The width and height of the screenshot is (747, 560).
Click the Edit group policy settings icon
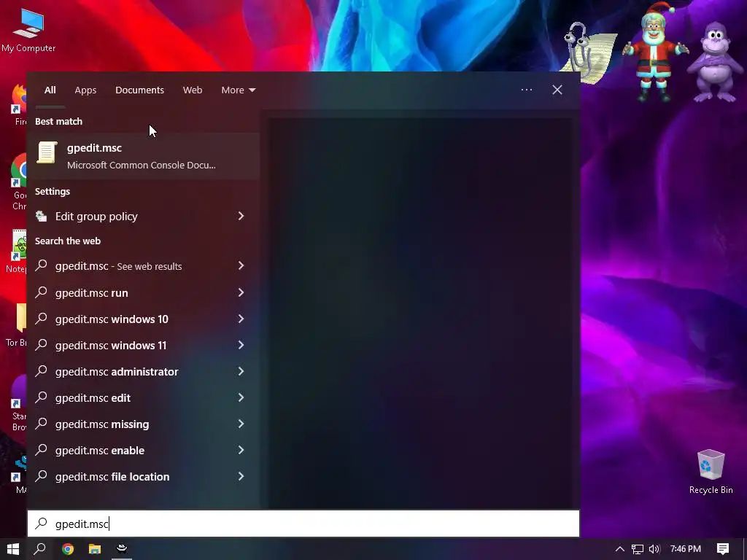(42, 216)
